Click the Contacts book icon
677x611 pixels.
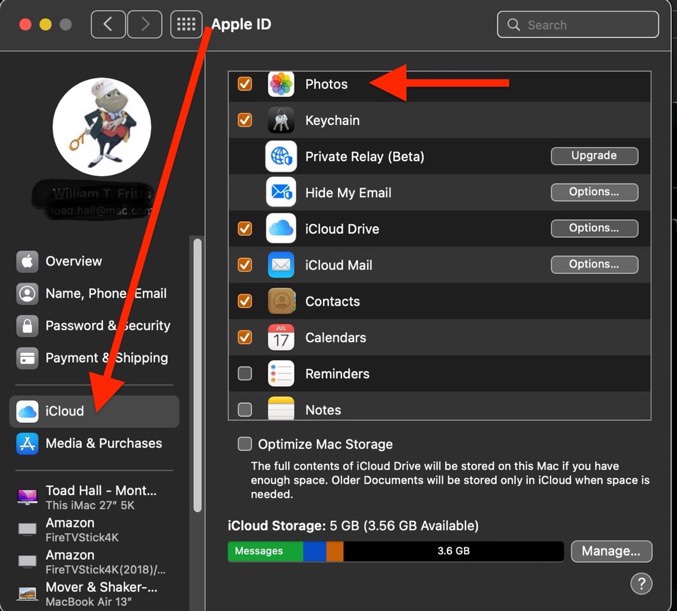pyautogui.click(x=282, y=301)
